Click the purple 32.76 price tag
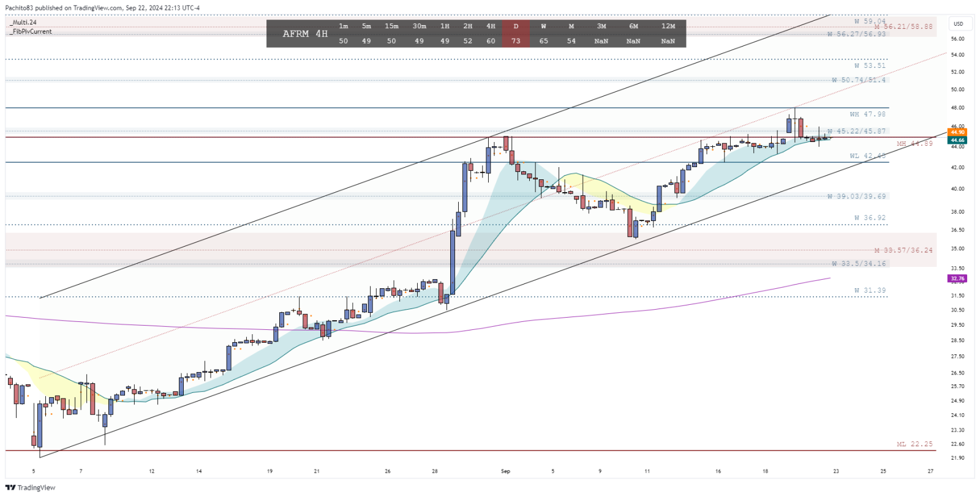Screen dimensions: 980x497 pos(957,278)
